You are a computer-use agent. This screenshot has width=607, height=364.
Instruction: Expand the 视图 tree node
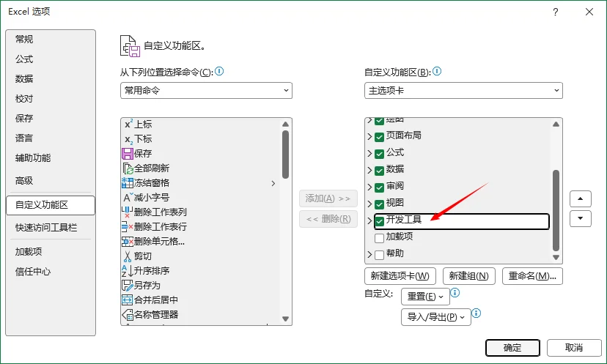[x=369, y=204]
